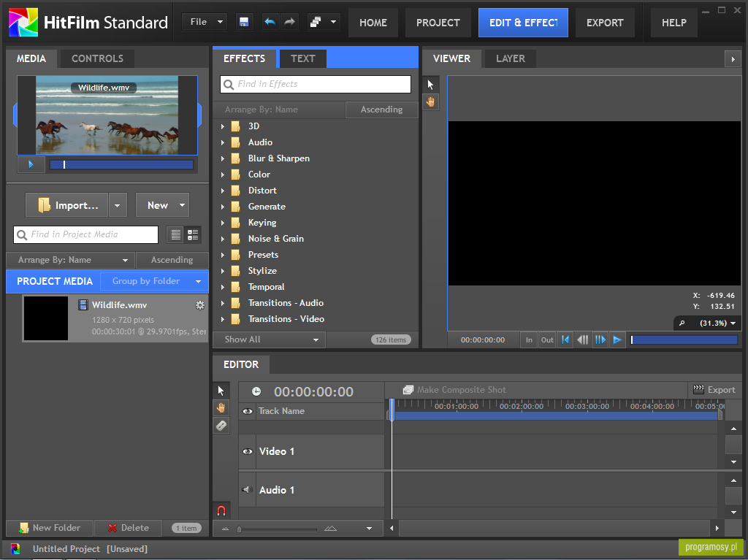The height and width of the screenshot is (560, 748).
Task: Click the timeline clock icon
Action: pyautogui.click(x=256, y=391)
